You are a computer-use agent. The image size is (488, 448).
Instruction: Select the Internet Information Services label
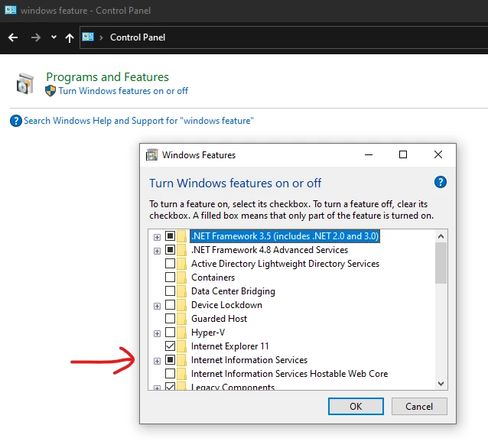(249, 360)
